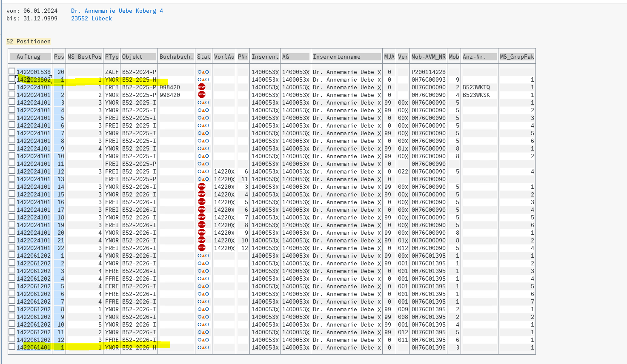This screenshot has width=627, height=364.
Task: Open order number 1422061401
Action: (34, 347)
